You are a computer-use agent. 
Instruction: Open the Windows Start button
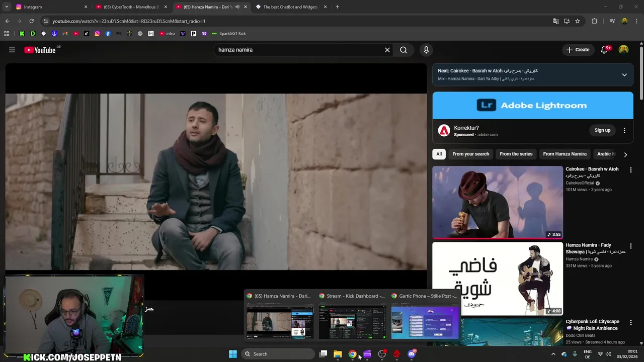click(233, 354)
